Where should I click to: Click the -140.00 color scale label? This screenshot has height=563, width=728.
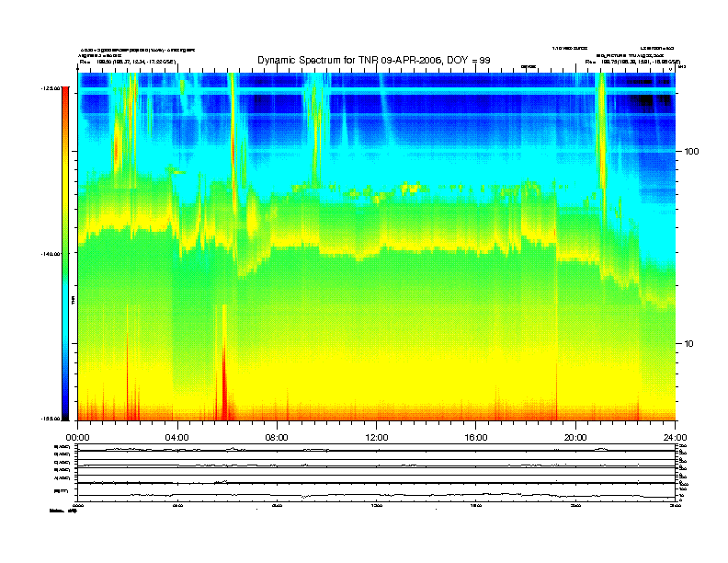point(51,254)
